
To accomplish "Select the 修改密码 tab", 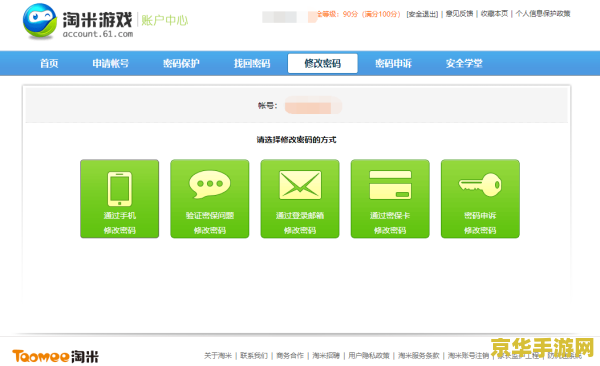I will point(323,63).
